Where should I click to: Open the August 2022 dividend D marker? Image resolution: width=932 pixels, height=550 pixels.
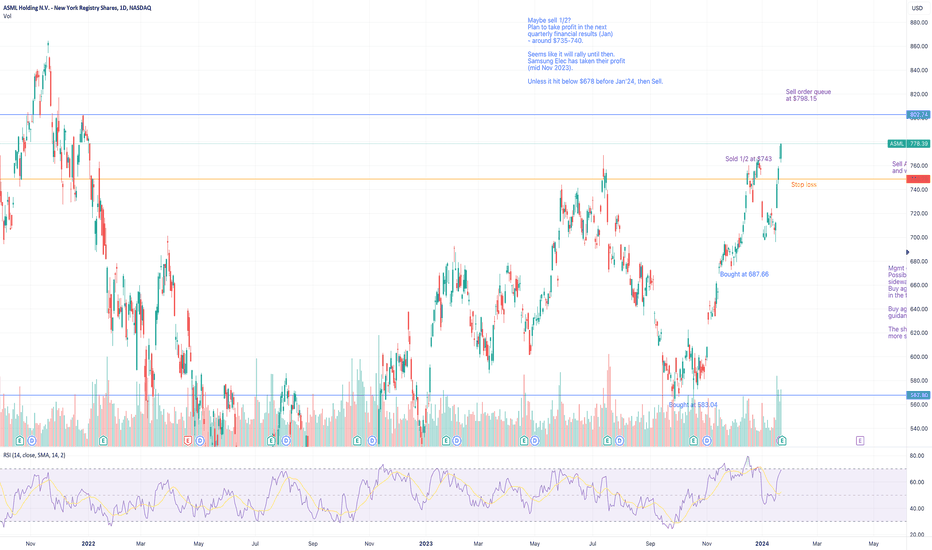click(286, 441)
